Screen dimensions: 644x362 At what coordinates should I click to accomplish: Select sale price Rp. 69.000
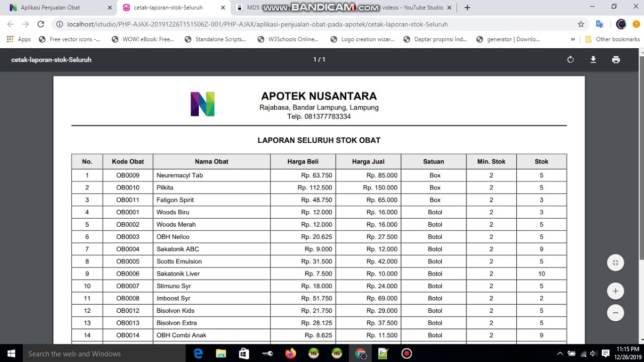[x=382, y=299]
